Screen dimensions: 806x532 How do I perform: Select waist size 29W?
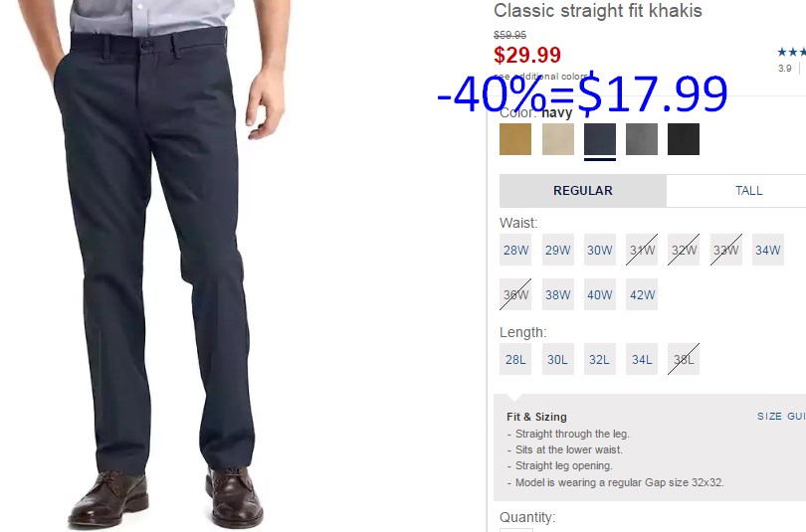pos(557,250)
